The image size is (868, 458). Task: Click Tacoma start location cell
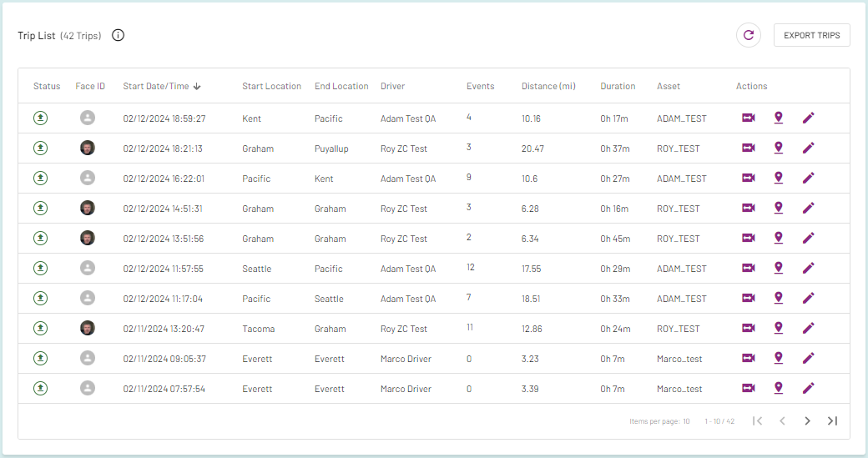tap(259, 329)
